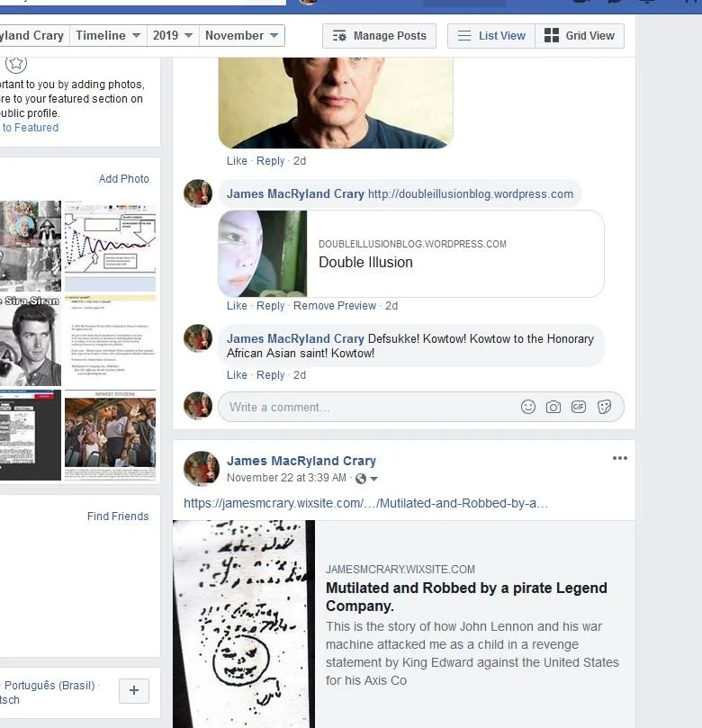Reply to the Double Illusion link comment

(270, 306)
